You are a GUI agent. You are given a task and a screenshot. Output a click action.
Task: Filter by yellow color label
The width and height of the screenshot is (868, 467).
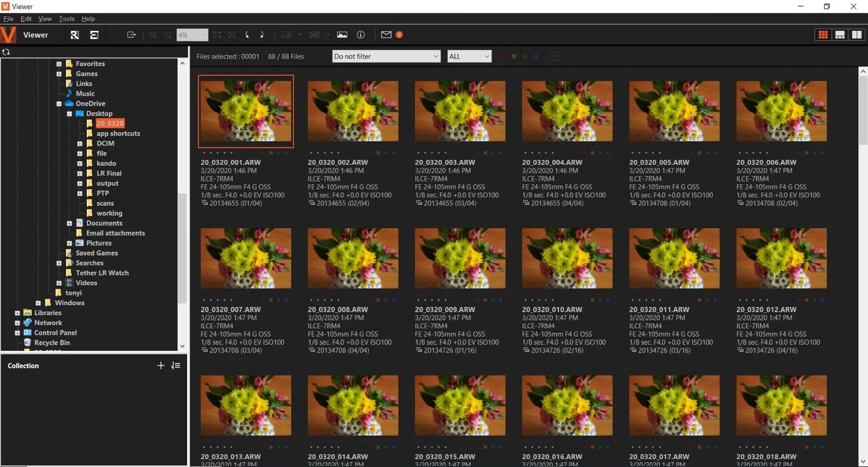point(514,56)
